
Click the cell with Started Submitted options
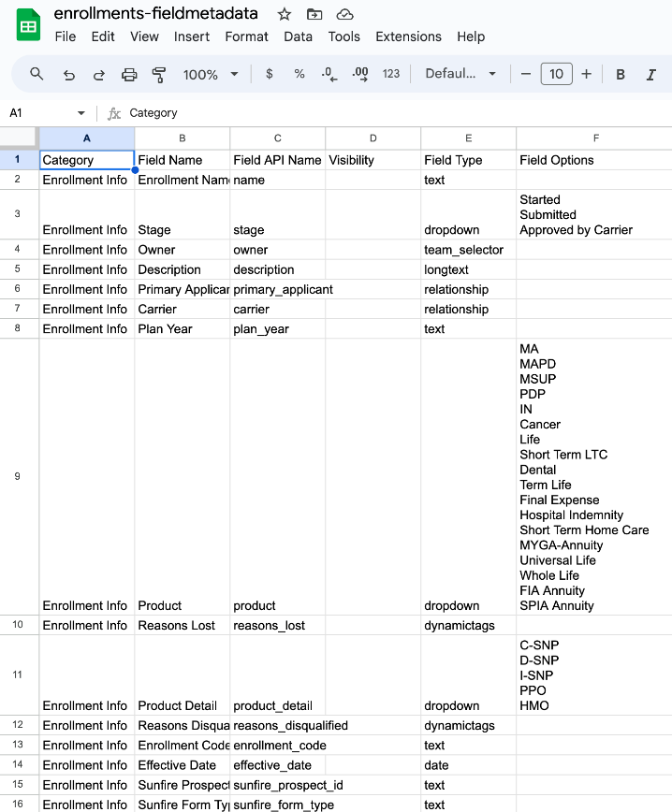(594, 214)
